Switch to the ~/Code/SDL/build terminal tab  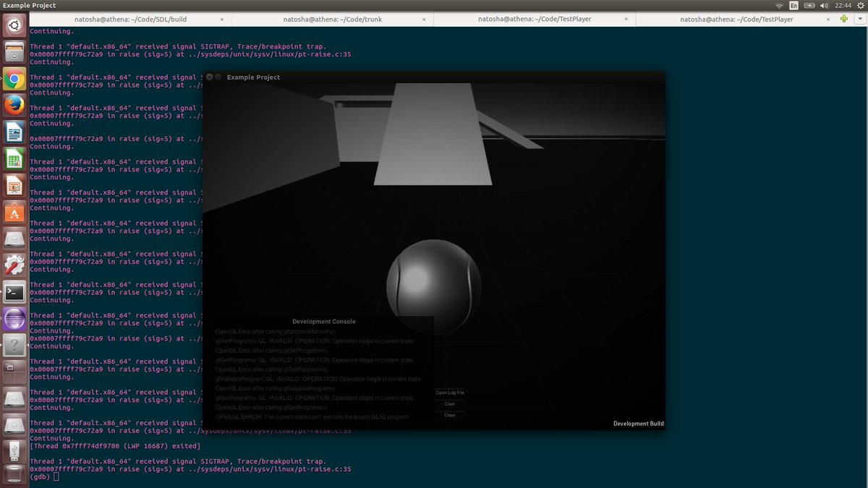(129, 20)
